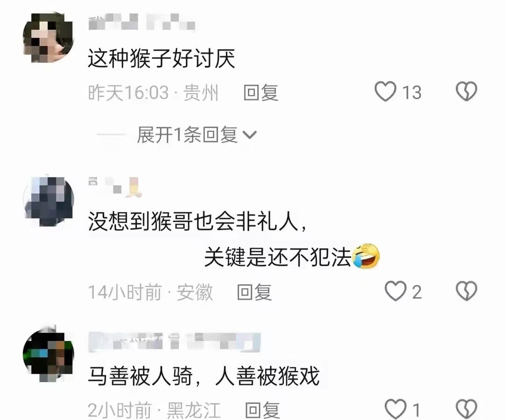The width and height of the screenshot is (505, 420).
Task: Select the comment text 这种猴子好讨厌
Action: 162,58
